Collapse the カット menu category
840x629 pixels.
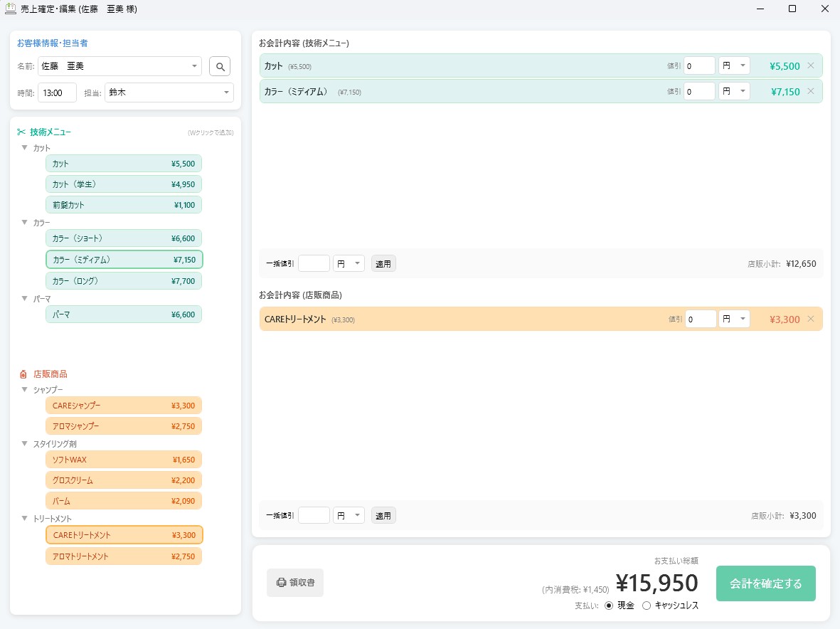coord(25,148)
